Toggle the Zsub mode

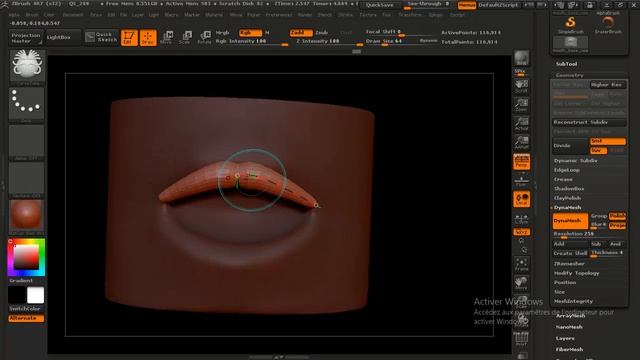tap(322, 33)
